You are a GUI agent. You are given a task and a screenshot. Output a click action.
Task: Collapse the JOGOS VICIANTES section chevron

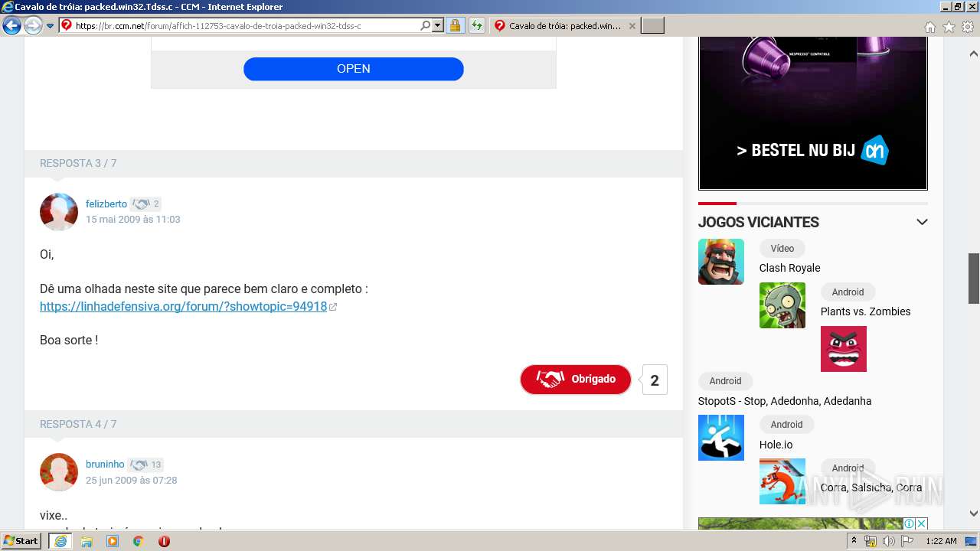[x=922, y=222]
